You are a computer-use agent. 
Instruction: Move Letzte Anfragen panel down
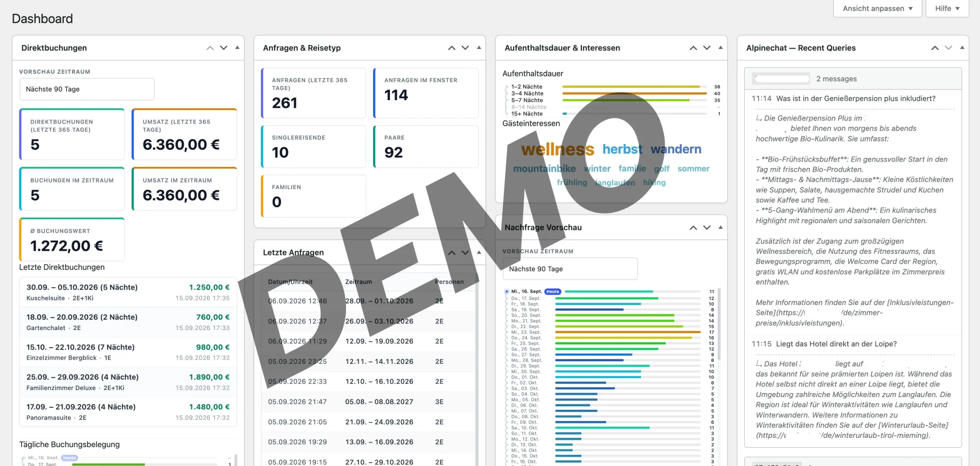pos(465,253)
